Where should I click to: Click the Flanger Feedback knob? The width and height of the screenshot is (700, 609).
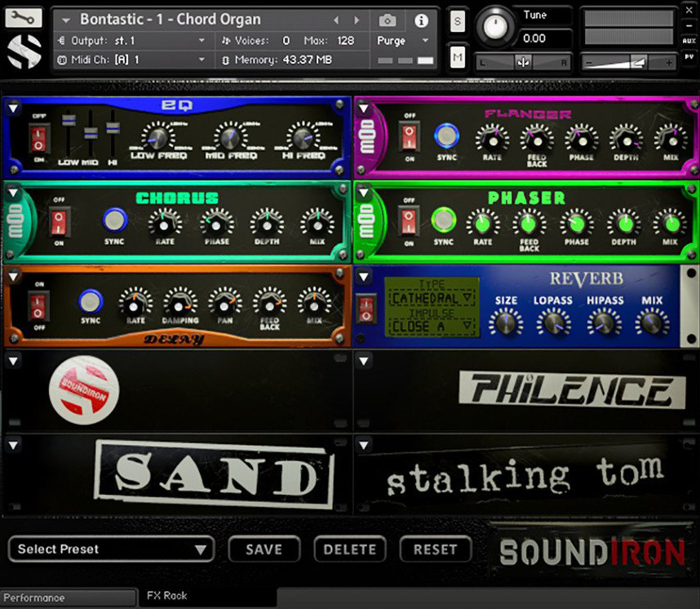pyautogui.click(x=537, y=139)
